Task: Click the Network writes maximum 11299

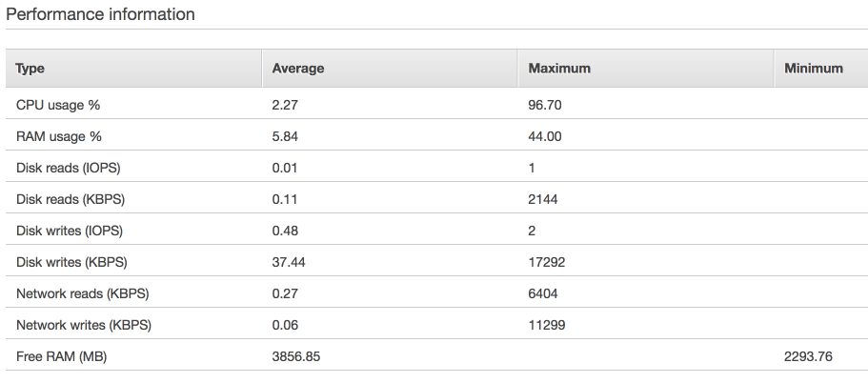Action: [x=546, y=326]
